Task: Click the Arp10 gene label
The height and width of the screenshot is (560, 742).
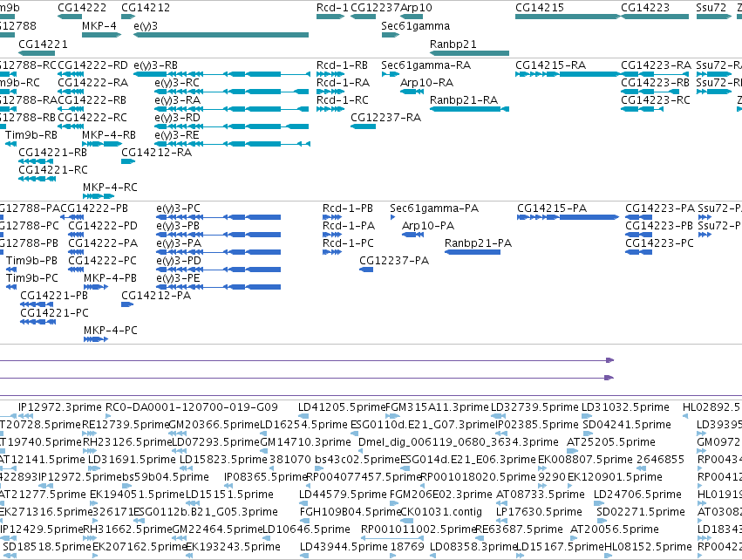Action: pyautogui.click(x=416, y=8)
